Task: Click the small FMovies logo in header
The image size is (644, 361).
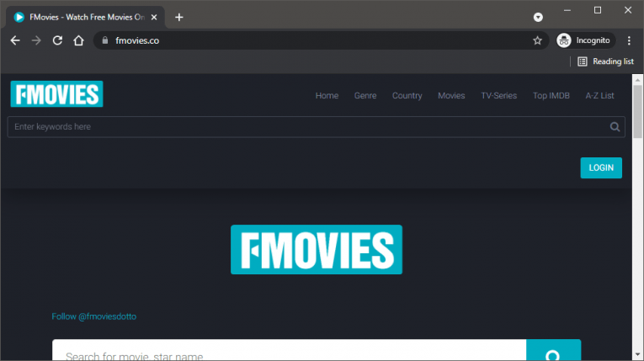Action: (56, 94)
